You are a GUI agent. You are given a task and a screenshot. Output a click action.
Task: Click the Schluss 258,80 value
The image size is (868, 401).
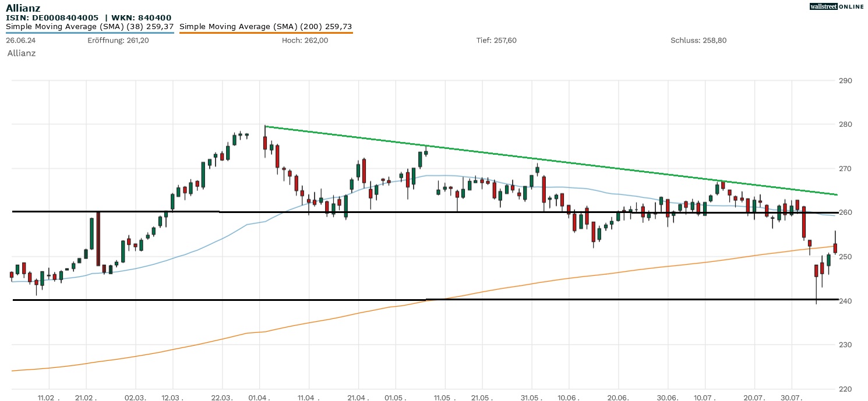pyautogui.click(x=698, y=40)
